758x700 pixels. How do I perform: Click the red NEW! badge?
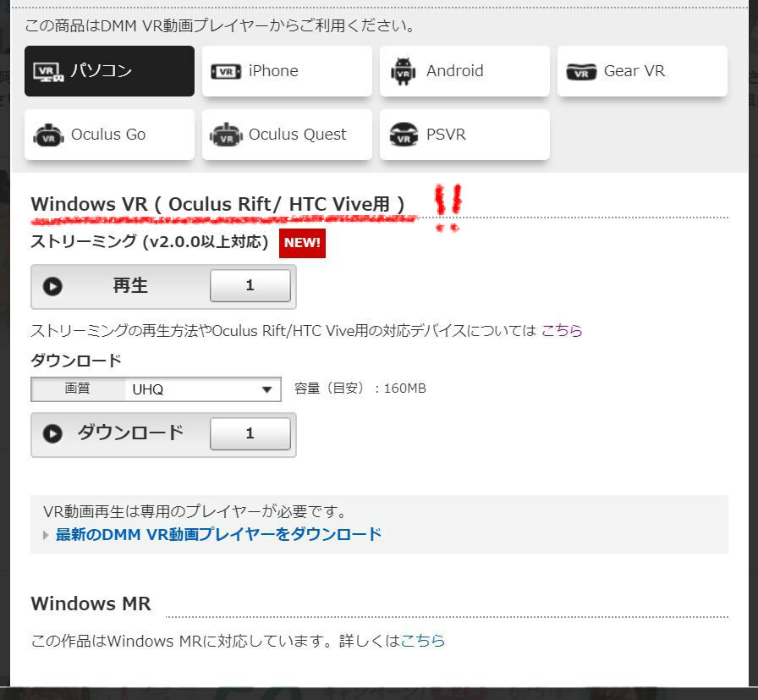click(302, 242)
